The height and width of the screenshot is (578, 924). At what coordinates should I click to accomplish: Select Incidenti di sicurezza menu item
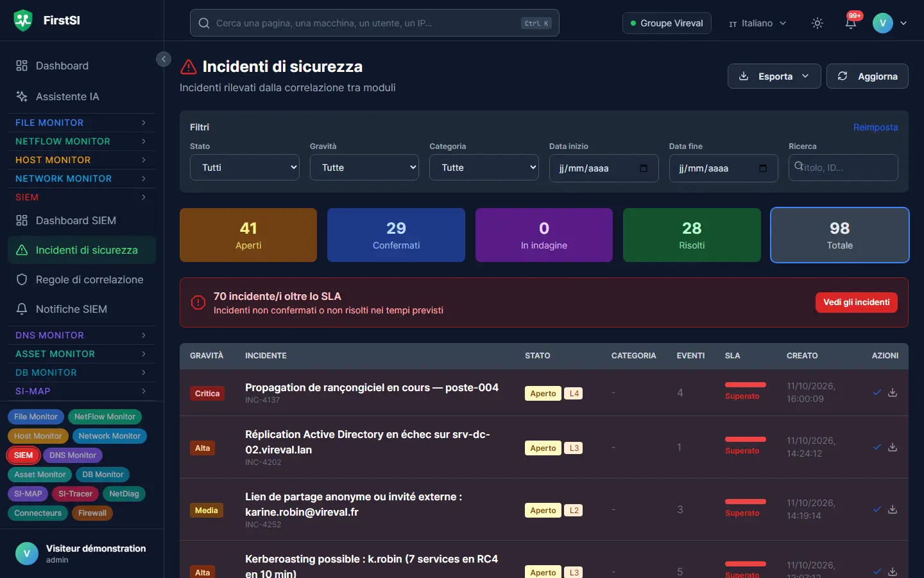coord(82,250)
